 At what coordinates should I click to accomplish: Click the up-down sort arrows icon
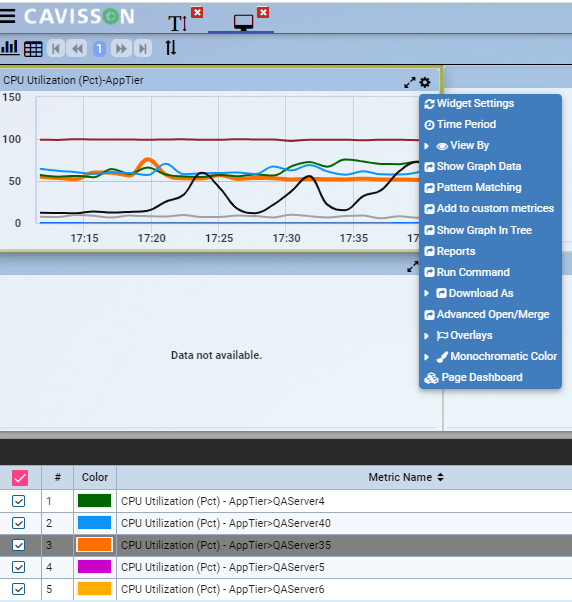(170, 48)
